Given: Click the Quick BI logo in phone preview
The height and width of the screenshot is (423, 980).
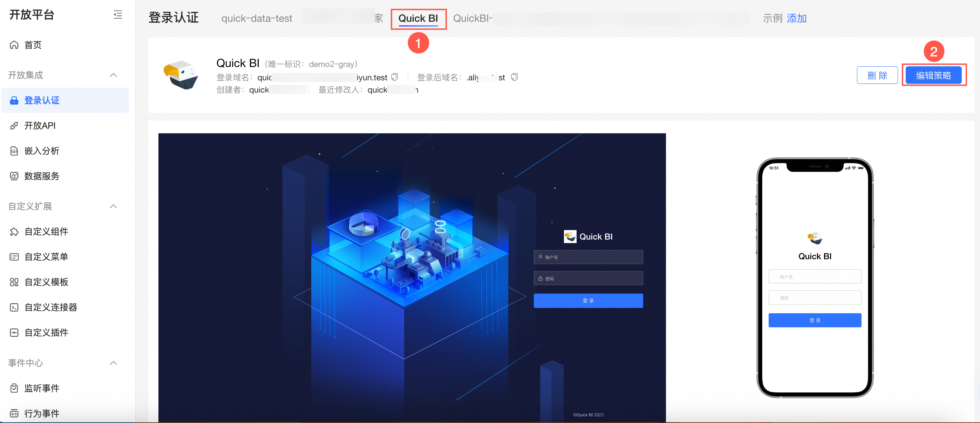Looking at the screenshot, I should pyautogui.click(x=815, y=239).
